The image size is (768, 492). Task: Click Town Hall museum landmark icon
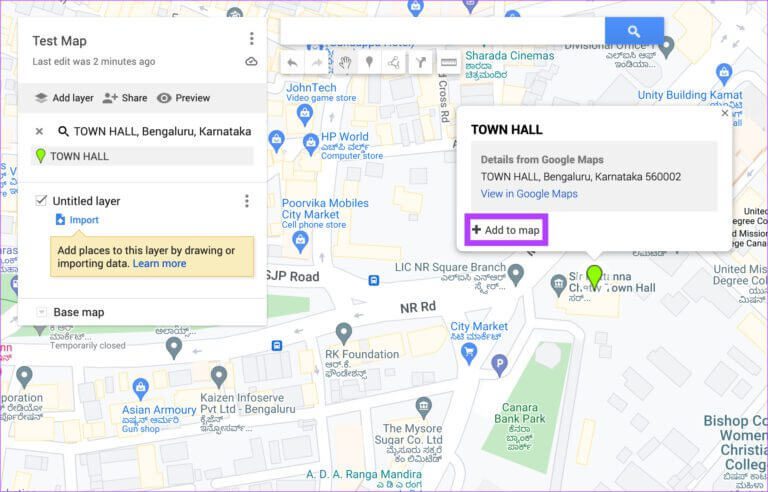click(558, 285)
